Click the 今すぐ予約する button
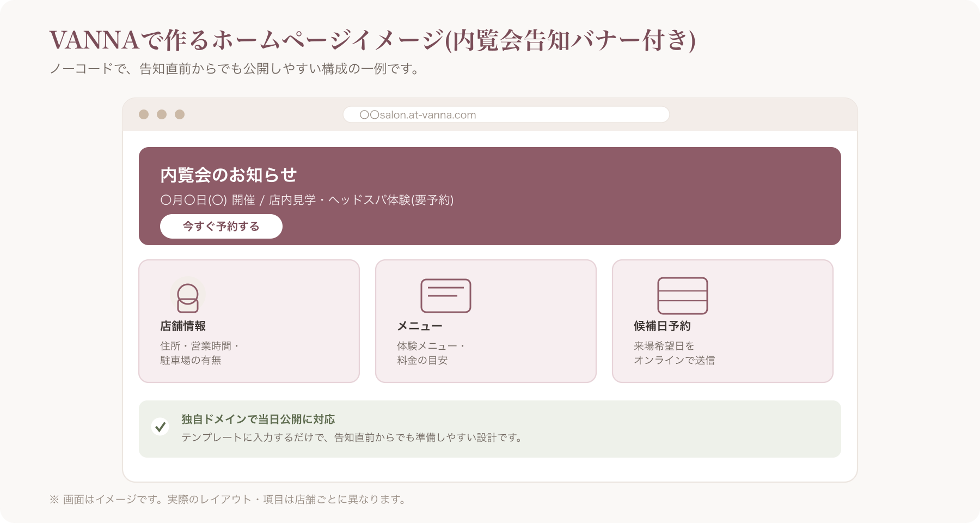This screenshot has height=523, width=980. [x=221, y=226]
